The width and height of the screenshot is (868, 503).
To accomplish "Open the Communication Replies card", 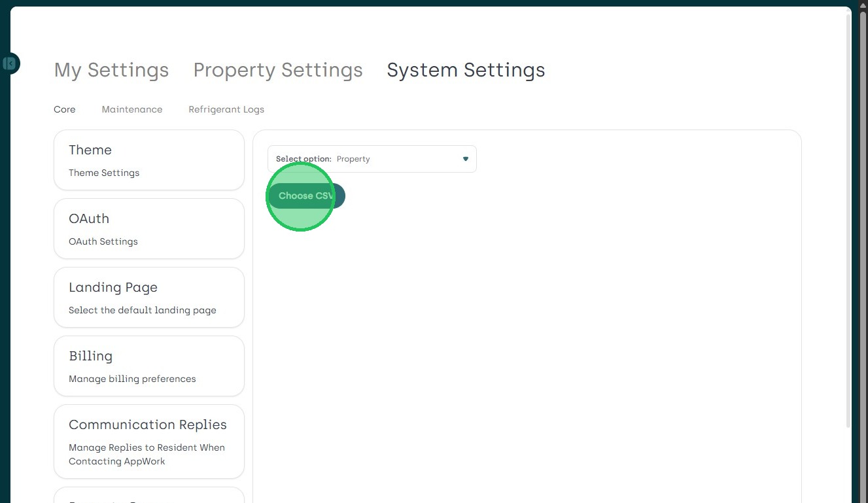I will [x=149, y=442].
